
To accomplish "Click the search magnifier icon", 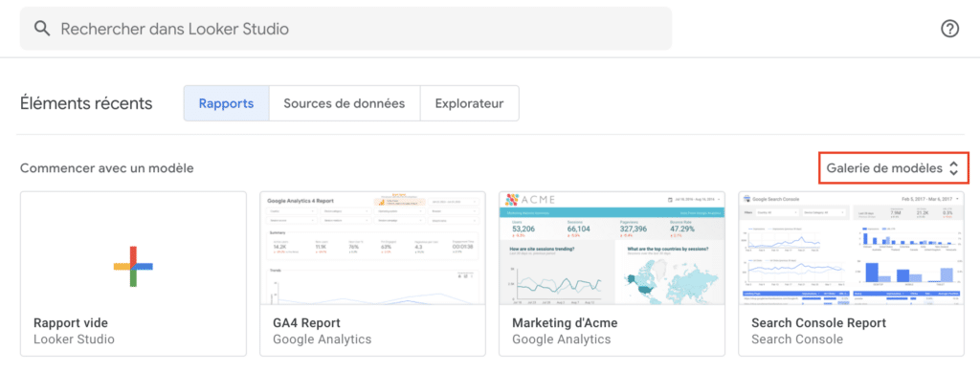I will pos(42,29).
